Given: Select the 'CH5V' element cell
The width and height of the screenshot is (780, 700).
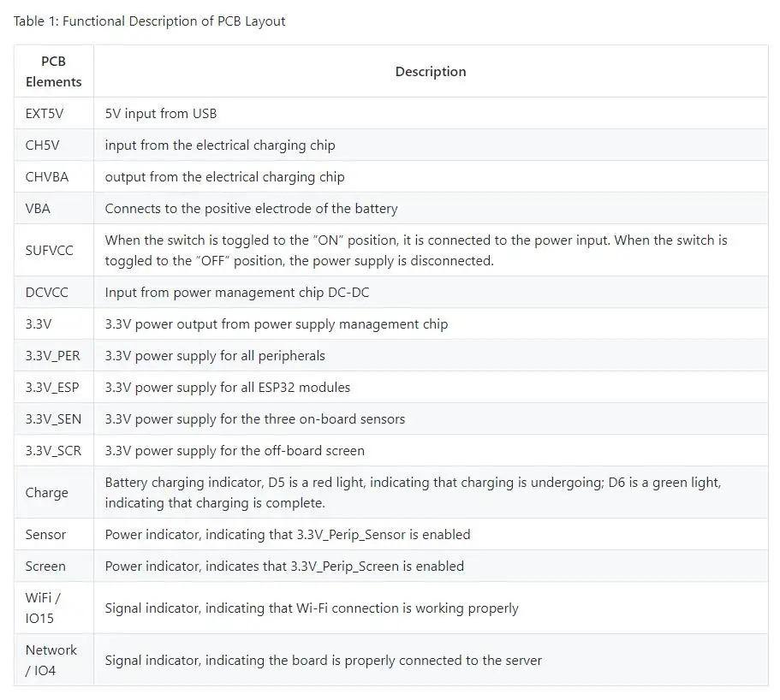Looking at the screenshot, I should pyautogui.click(x=54, y=145).
